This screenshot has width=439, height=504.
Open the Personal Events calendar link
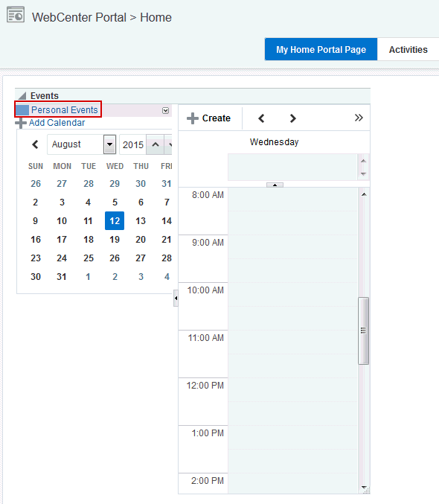tap(64, 110)
